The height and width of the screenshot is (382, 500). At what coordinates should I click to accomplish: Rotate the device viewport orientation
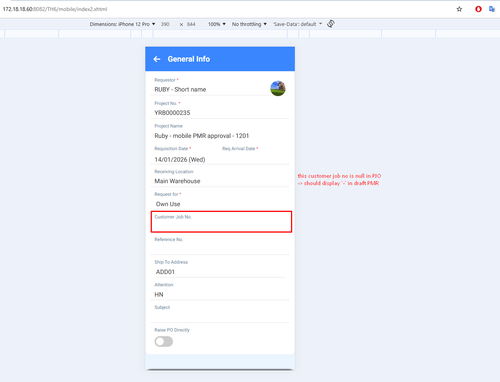[x=331, y=24]
